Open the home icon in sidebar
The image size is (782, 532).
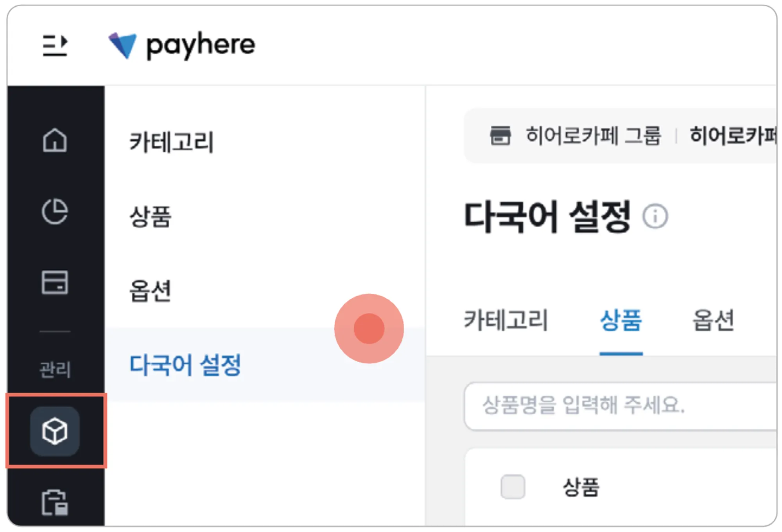(x=55, y=140)
